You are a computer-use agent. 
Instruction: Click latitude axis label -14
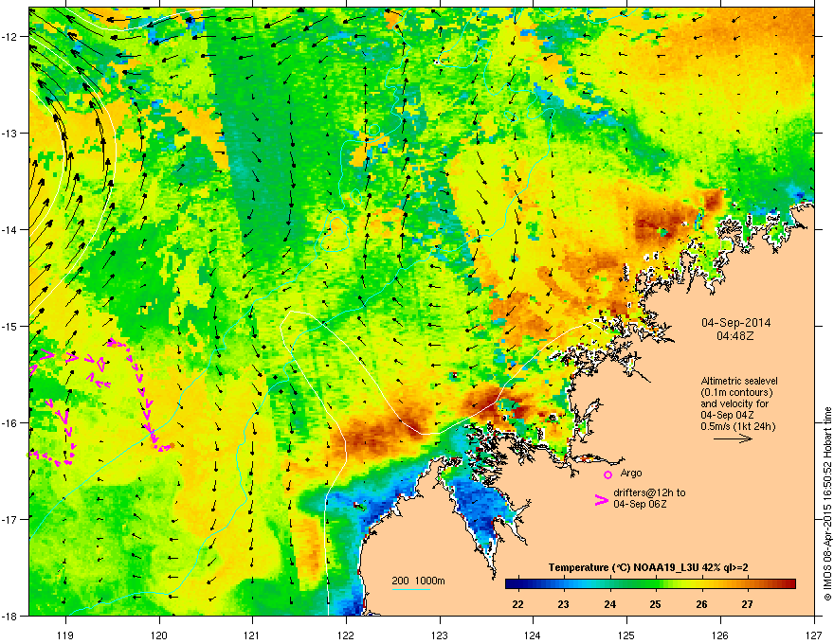click(x=11, y=229)
